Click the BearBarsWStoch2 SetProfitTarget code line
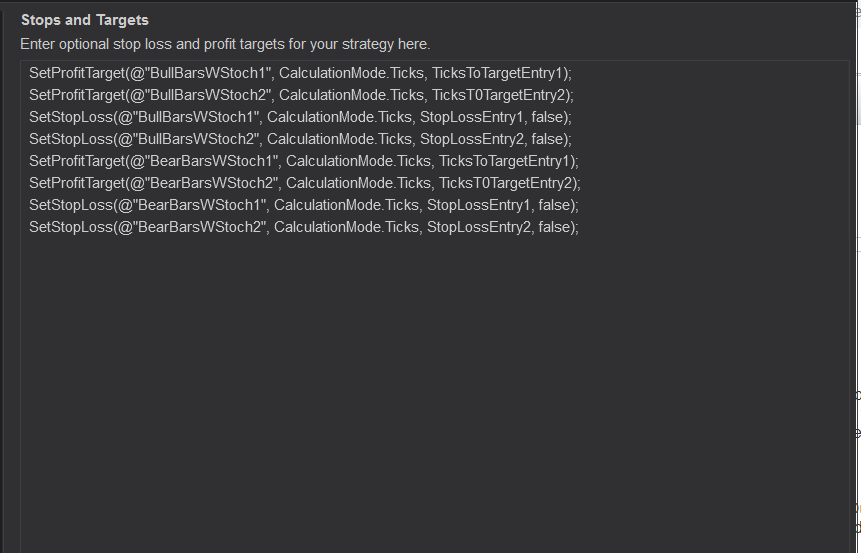861x553 pixels. [x=305, y=183]
